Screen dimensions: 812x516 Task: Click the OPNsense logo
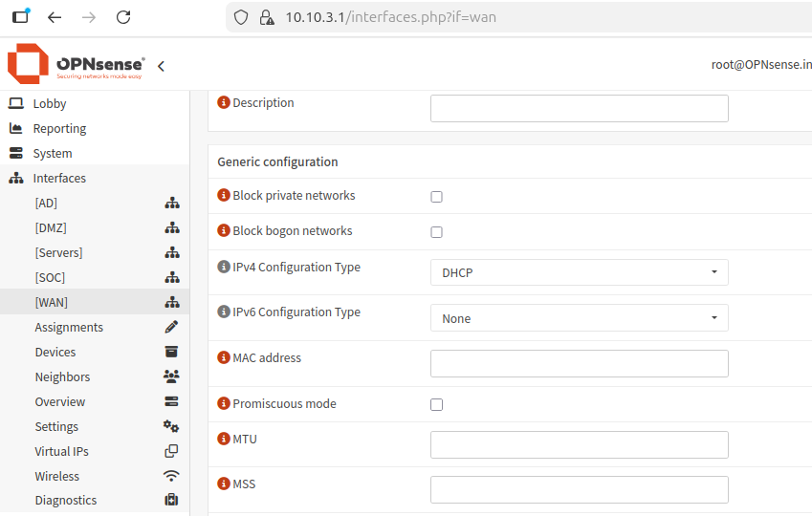click(77, 64)
